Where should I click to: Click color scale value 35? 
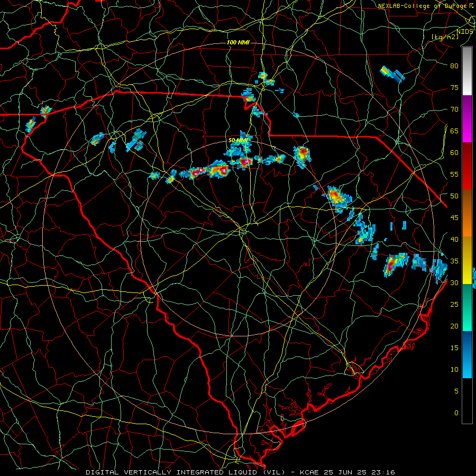454,261
